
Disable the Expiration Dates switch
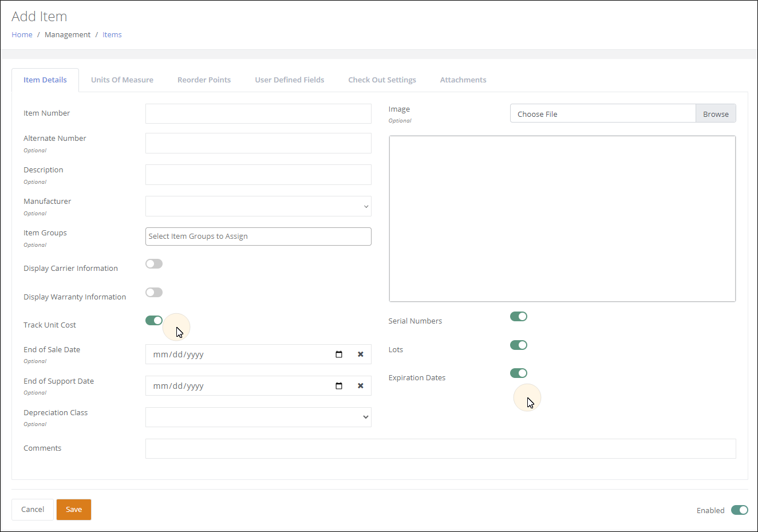tap(519, 373)
